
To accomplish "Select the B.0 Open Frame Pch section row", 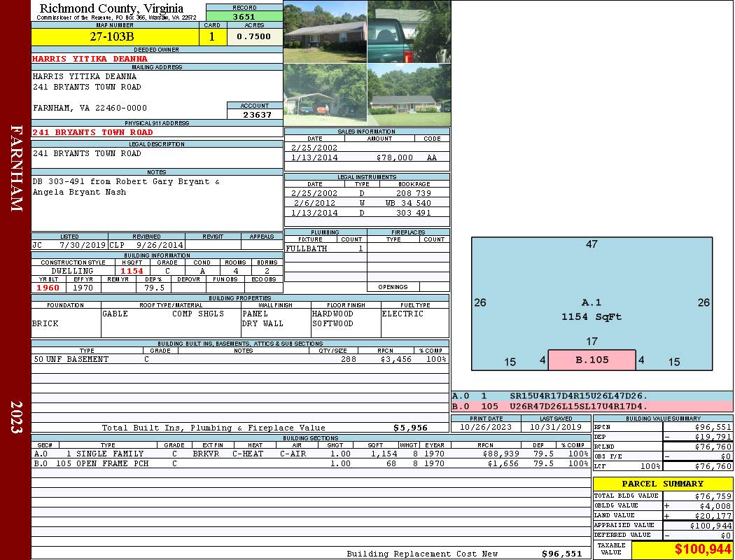I will [310, 463].
